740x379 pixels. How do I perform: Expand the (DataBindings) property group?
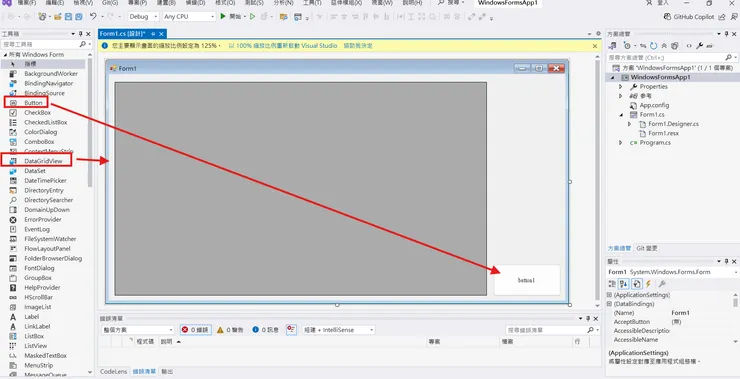click(609, 304)
